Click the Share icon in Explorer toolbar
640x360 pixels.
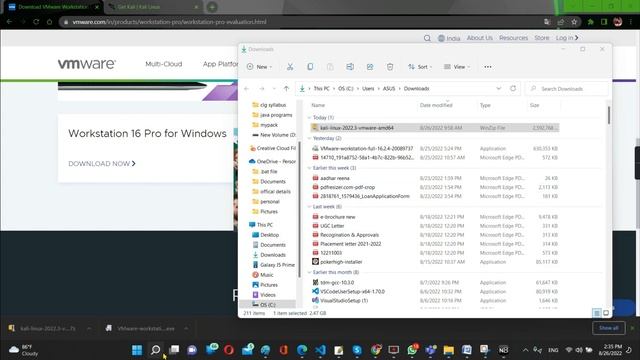coord(370,67)
